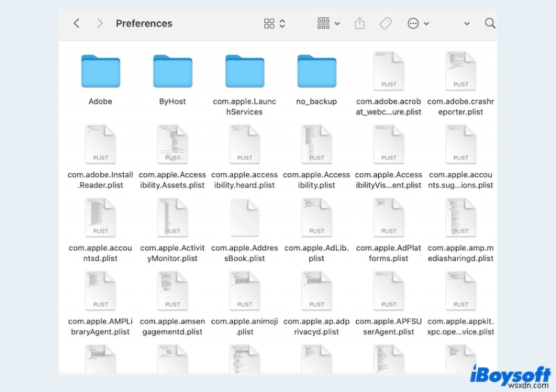Image resolution: width=556 pixels, height=392 pixels.
Task: Go back with the left arrow button
Action: pos(76,24)
